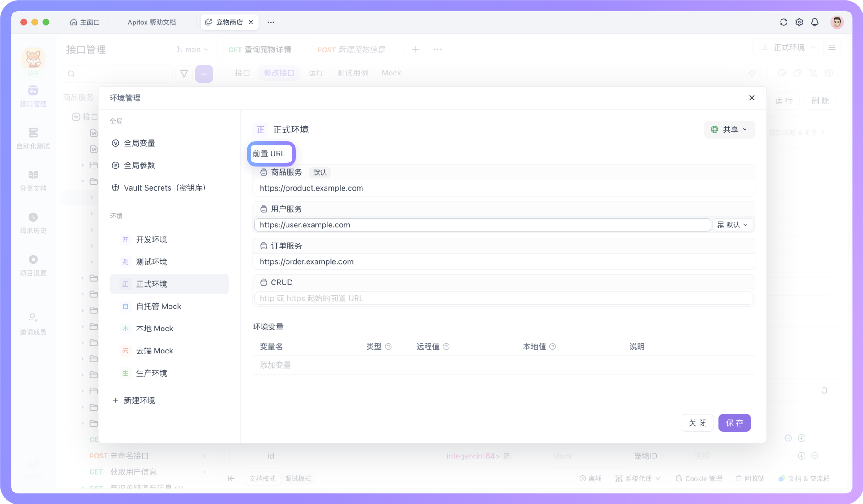Add a new tab with plus icon
This screenshot has width=863, height=504.
pyautogui.click(x=415, y=49)
